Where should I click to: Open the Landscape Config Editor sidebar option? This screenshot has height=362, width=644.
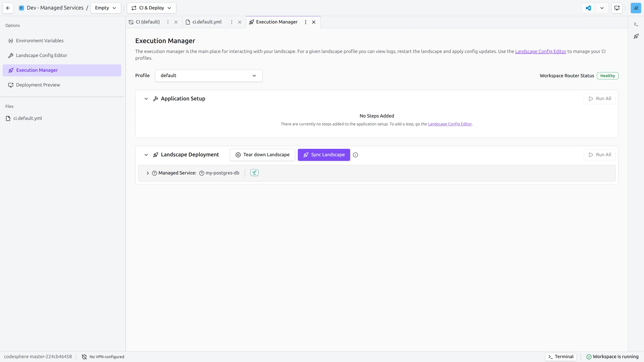pyautogui.click(x=41, y=55)
